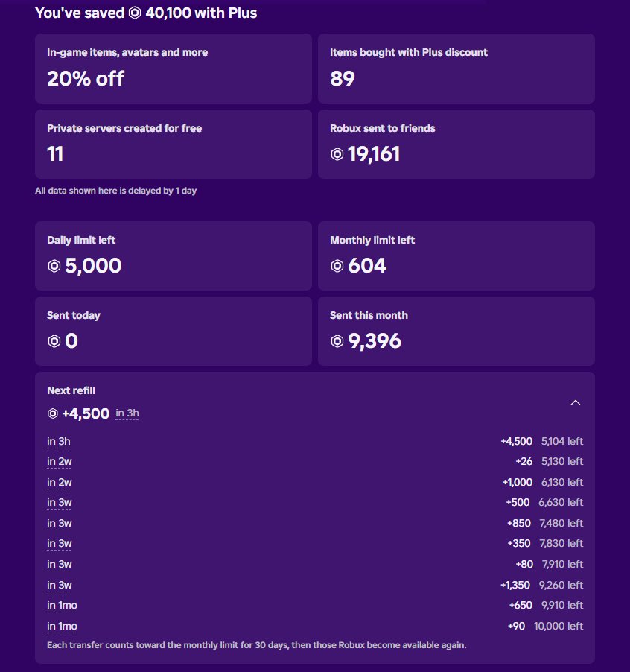Click Robux icon beside +4,500 next refill
This screenshot has width=630, height=672.
click(53, 413)
